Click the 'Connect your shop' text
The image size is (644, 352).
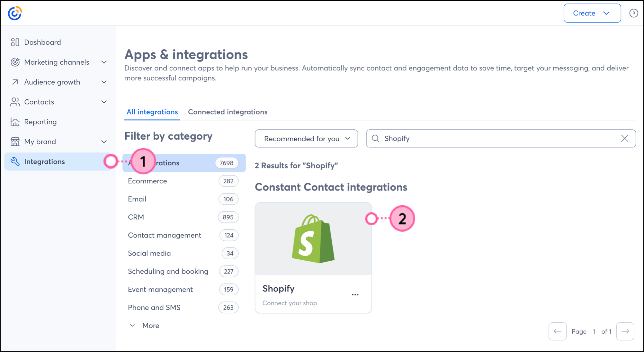pos(290,303)
